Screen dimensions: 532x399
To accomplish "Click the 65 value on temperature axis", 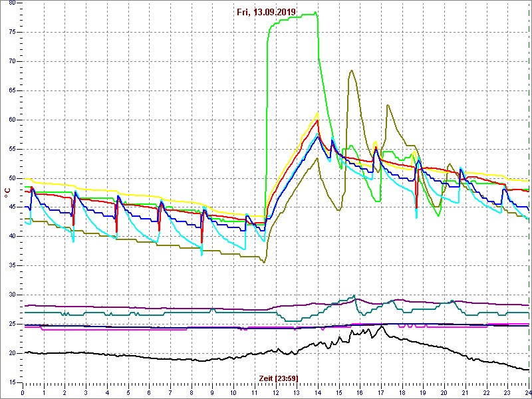I will point(11,90).
